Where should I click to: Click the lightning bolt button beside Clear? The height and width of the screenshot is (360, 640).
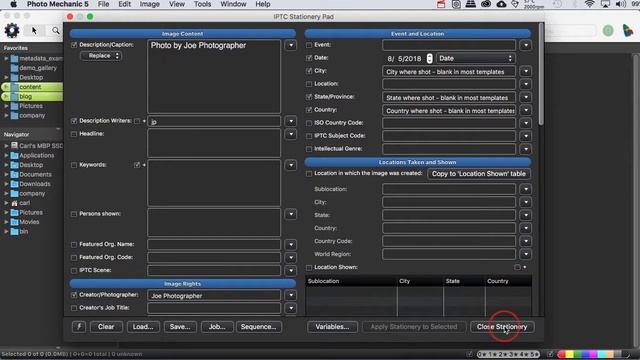79,327
